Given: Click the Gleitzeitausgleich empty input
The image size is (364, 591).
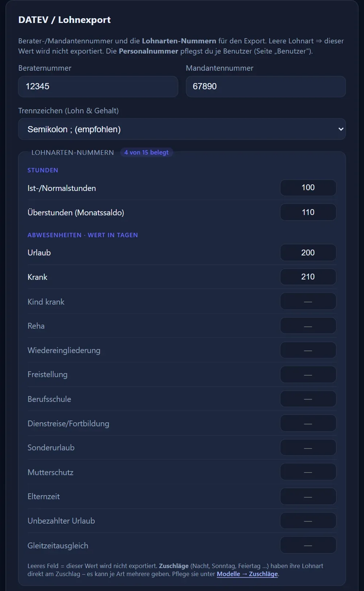Looking at the screenshot, I should coord(308,545).
